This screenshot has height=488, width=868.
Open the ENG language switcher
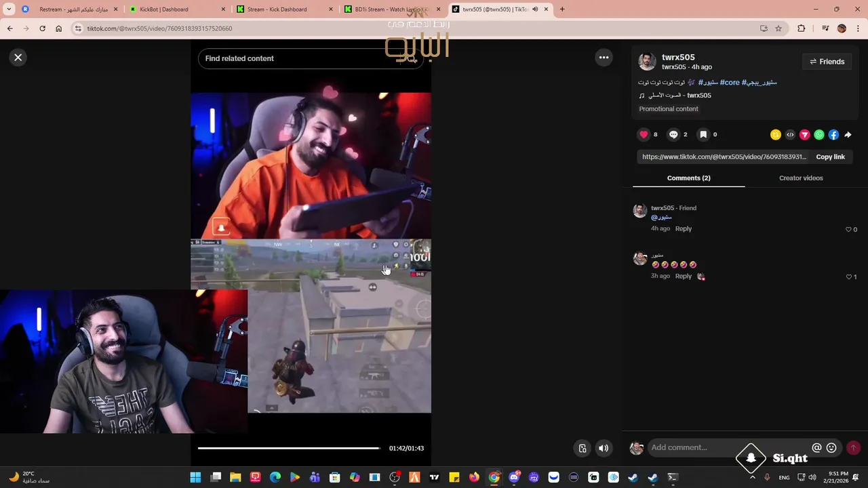tap(784, 478)
